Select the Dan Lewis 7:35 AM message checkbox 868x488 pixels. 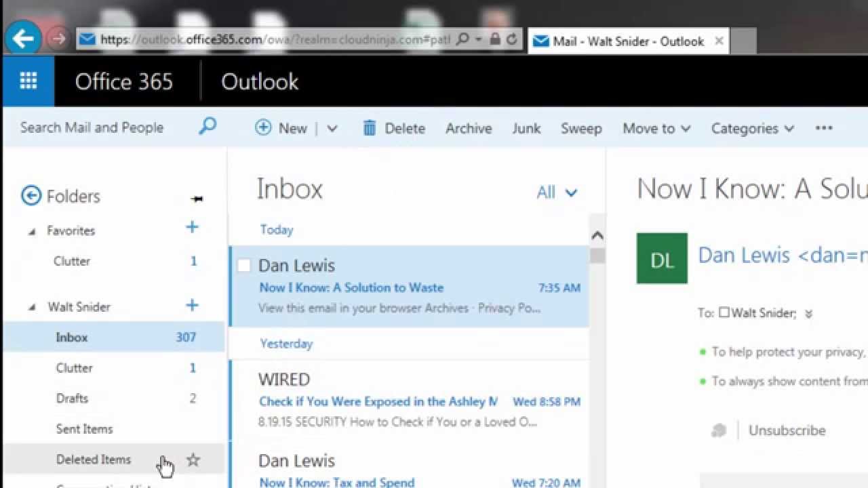click(x=244, y=266)
